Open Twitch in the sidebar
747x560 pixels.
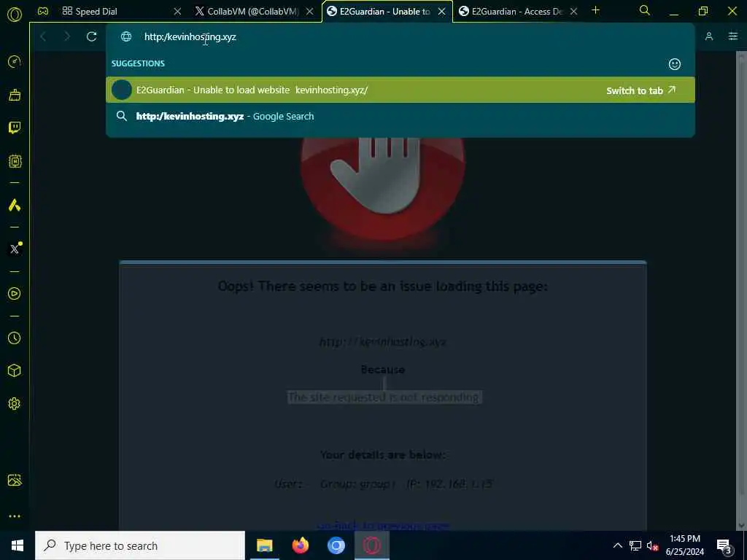pos(15,128)
